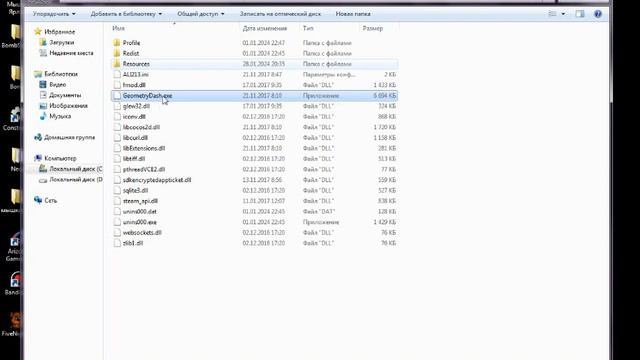Select Домашняя группа in sidebar
This screenshot has height=360, width=640.
(x=69, y=138)
